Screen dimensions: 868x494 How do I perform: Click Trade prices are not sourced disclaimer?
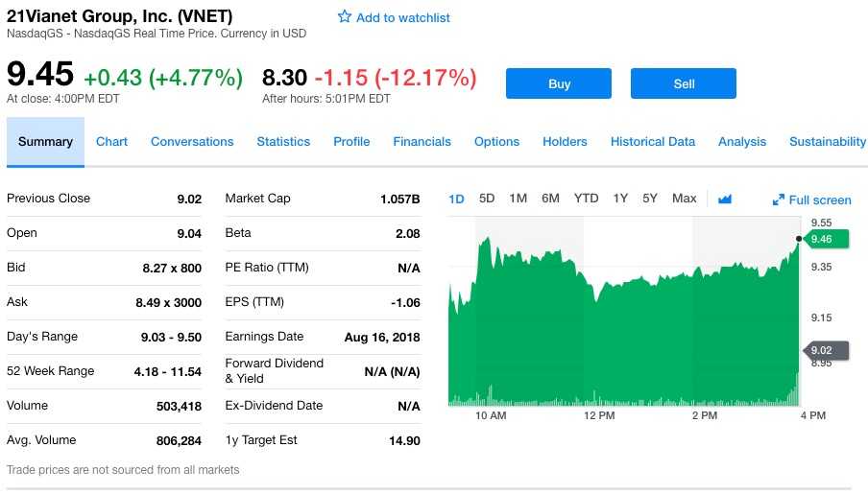123,470
